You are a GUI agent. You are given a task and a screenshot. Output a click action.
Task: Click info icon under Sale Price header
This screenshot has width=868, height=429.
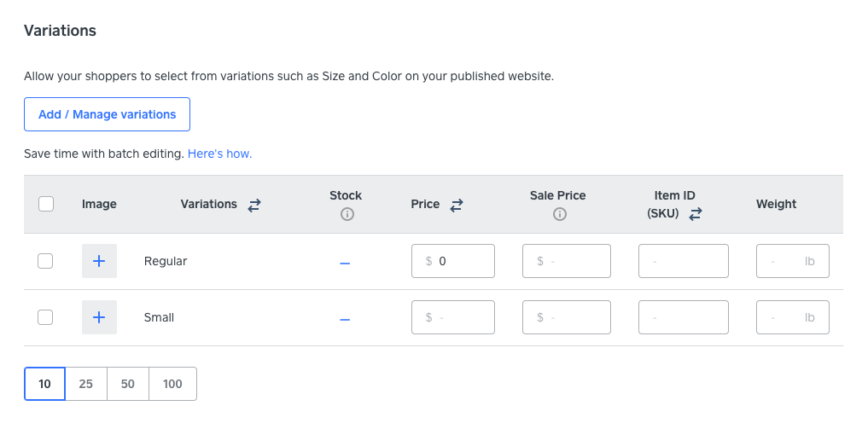pos(559,215)
